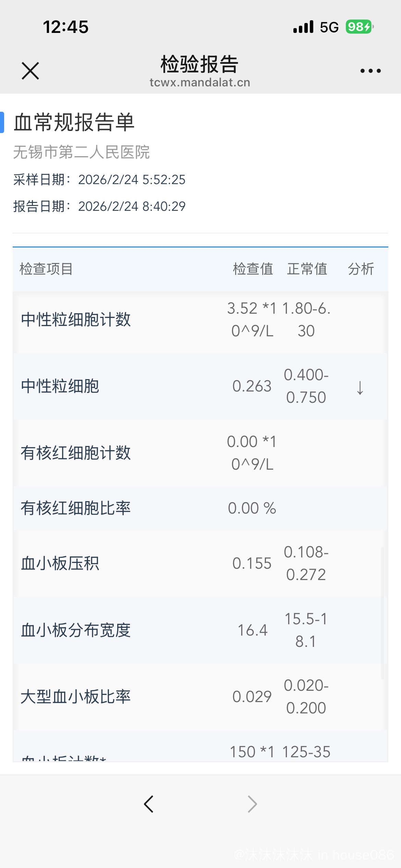
Task: Tap the tcwx.mandalat.cn address text
Action: [200, 83]
